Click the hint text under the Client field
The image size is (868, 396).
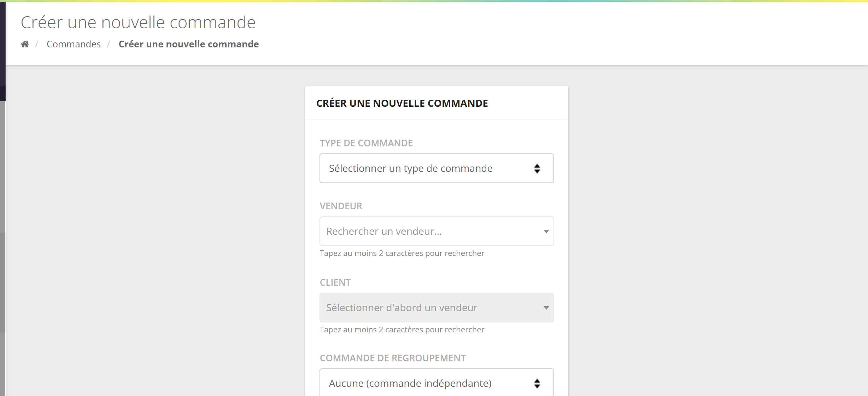click(x=402, y=330)
